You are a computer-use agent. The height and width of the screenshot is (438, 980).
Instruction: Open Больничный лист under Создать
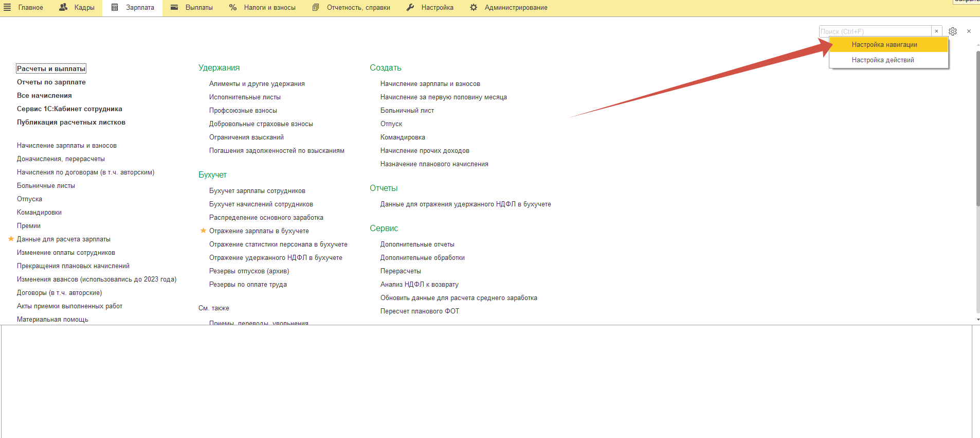(407, 111)
